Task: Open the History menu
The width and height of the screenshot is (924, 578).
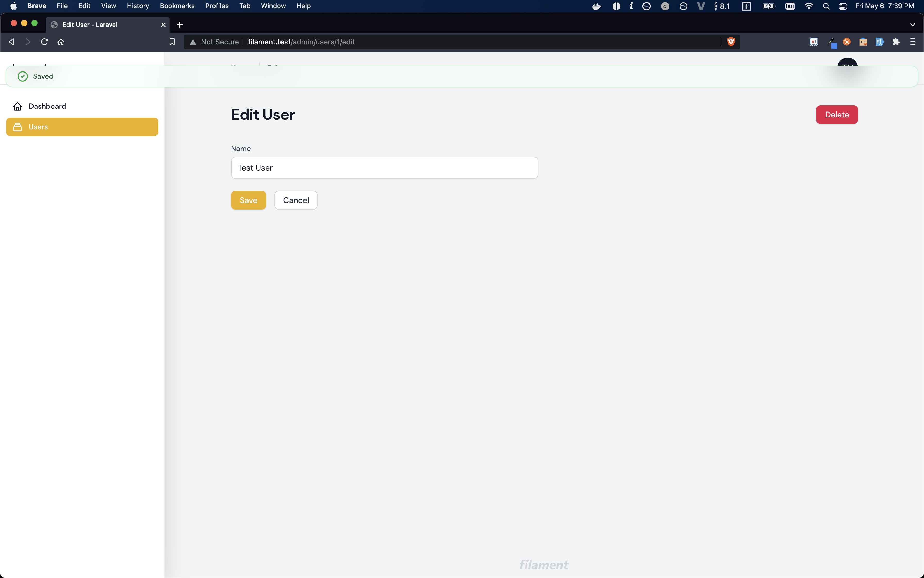Action: point(138,6)
